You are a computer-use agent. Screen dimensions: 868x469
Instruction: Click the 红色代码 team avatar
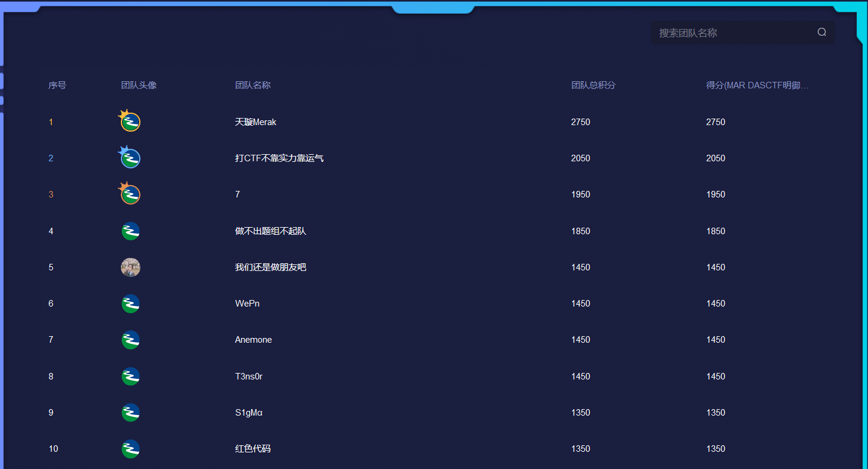130,449
